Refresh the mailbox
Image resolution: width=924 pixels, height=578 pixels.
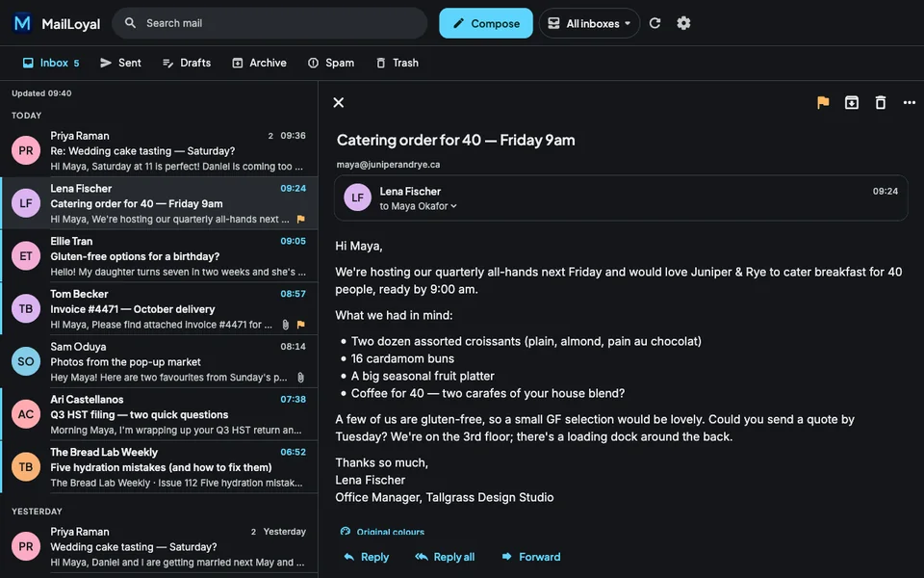pyautogui.click(x=654, y=23)
